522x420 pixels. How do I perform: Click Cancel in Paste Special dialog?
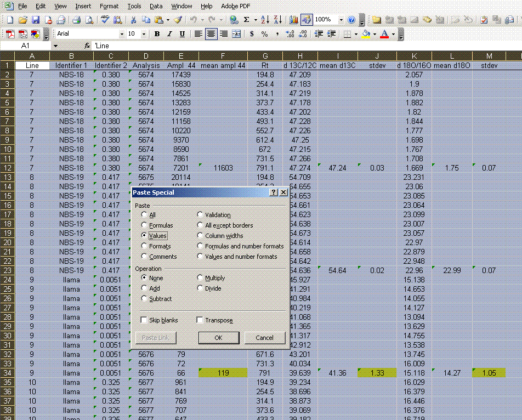point(265,337)
